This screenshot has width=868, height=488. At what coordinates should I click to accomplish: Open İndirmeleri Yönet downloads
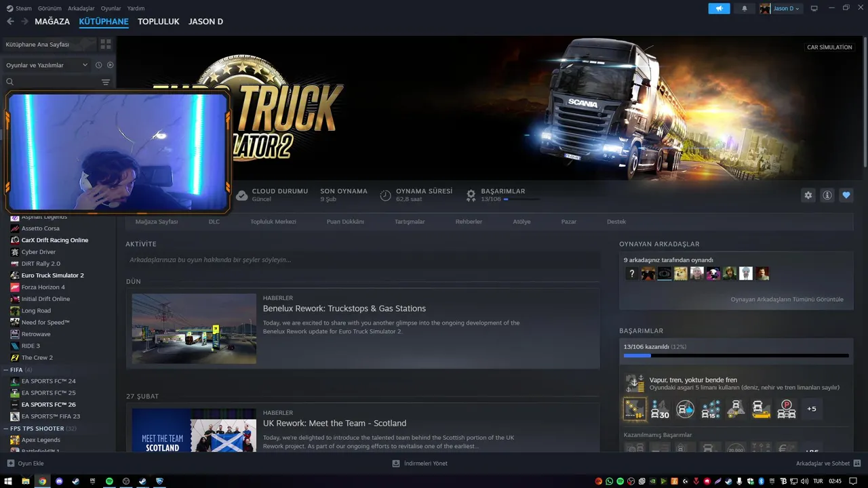(x=420, y=464)
